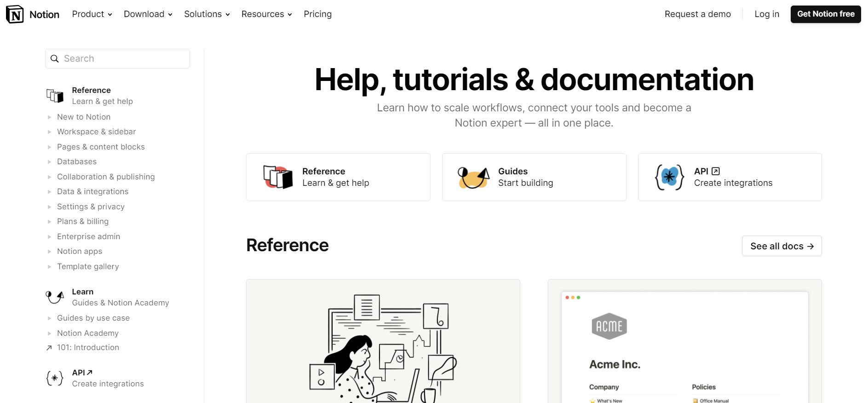The width and height of the screenshot is (868, 403).
Task: Click the Notion wordmark text
Action: [x=44, y=15]
